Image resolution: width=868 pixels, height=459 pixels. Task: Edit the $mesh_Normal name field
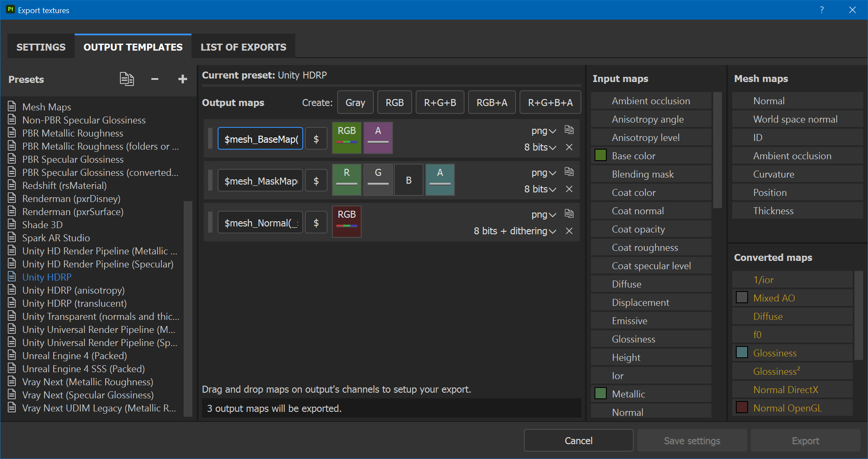[x=260, y=223]
